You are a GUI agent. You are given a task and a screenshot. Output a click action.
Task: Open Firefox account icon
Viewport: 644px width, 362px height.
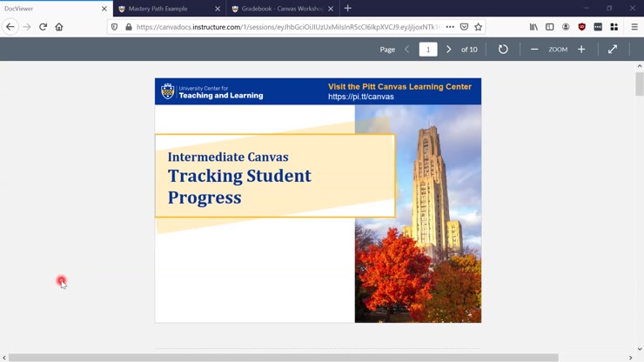click(566, 27)
